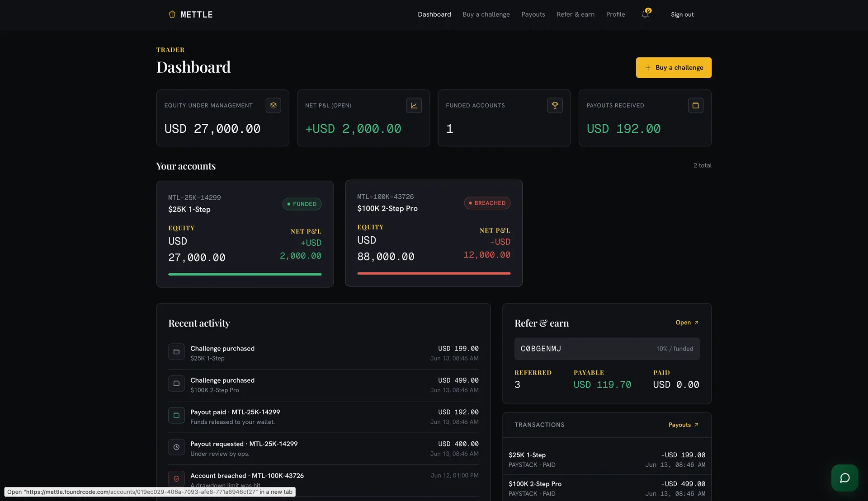The width and height of the screenshot is (868, 501).
Task: Click the Mettle shield logo icon
Action: [x=172, y=14]
